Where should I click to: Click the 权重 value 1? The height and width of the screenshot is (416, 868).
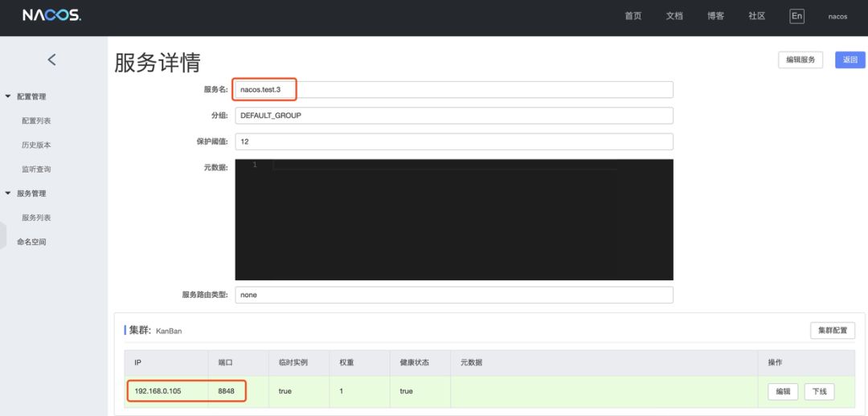coord(342,391)
